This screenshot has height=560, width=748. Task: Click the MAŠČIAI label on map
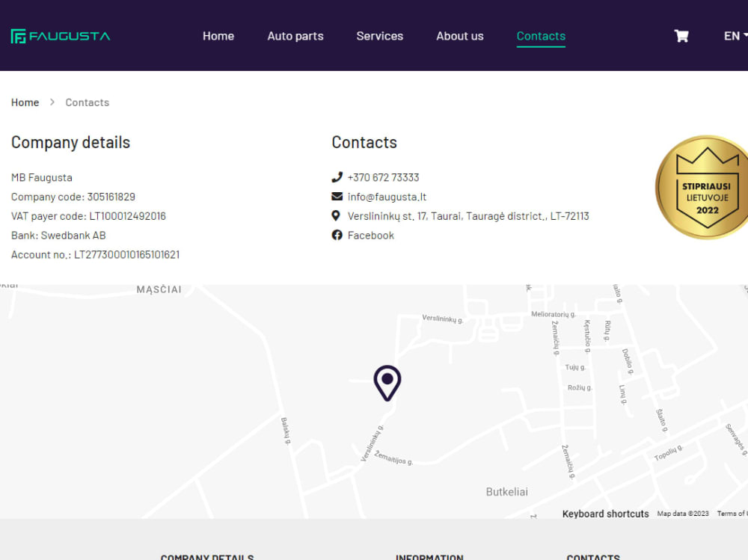pyautogui.click(x=159, y=289)
